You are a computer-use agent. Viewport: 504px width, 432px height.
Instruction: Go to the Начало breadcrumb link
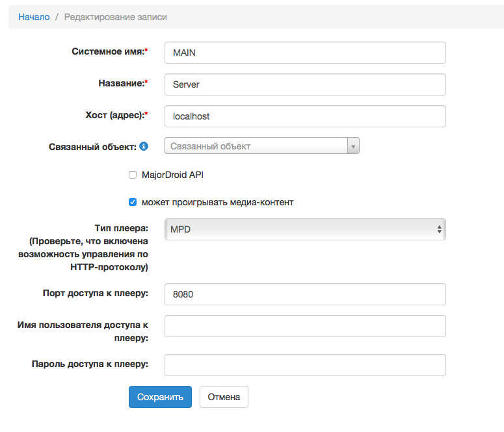(x=34, y=17)
